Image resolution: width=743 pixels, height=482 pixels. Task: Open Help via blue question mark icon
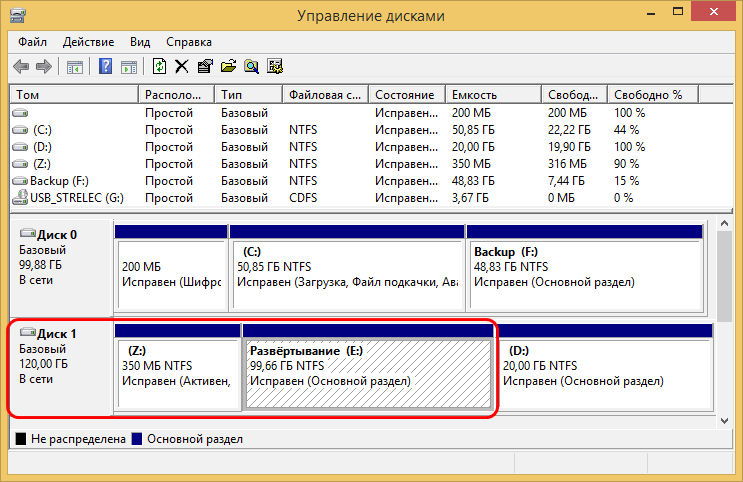point(105,67)
